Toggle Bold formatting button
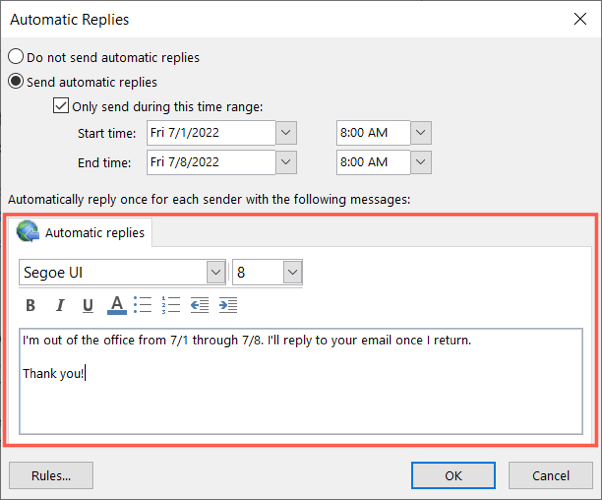 (31, 305)
